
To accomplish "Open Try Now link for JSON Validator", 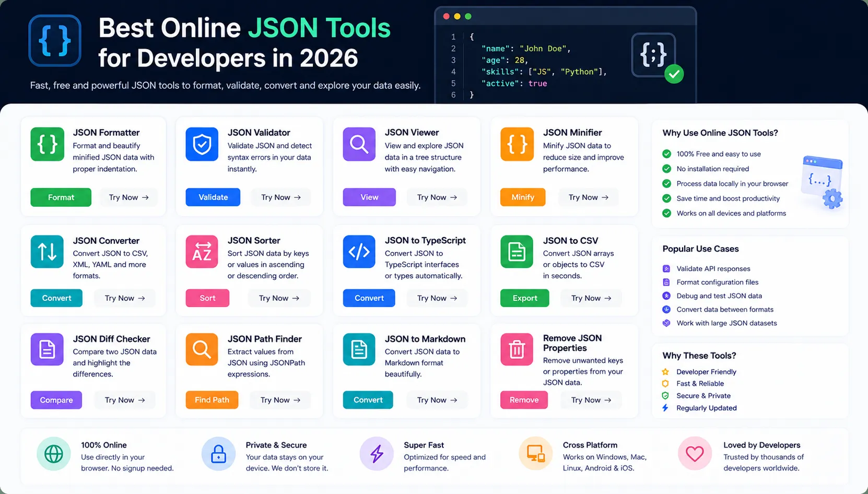I will 281,197.
